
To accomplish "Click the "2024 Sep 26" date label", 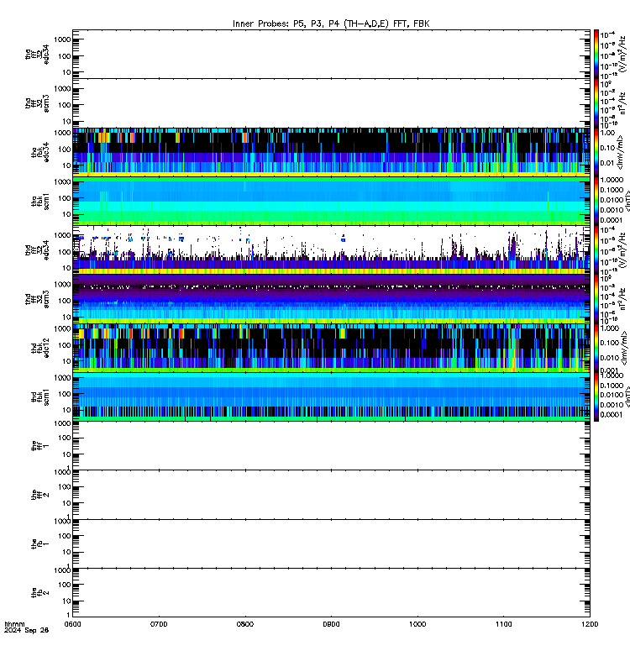I will pos(27,630).
